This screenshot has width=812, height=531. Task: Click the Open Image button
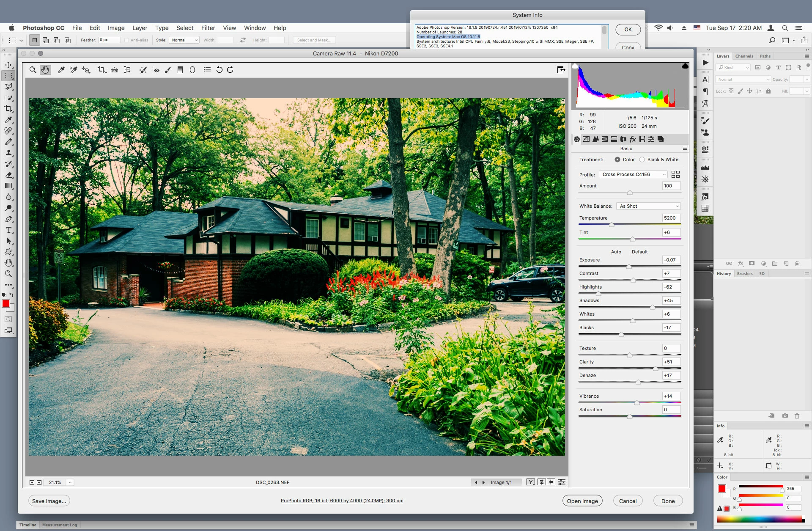[x=582, y=501]
